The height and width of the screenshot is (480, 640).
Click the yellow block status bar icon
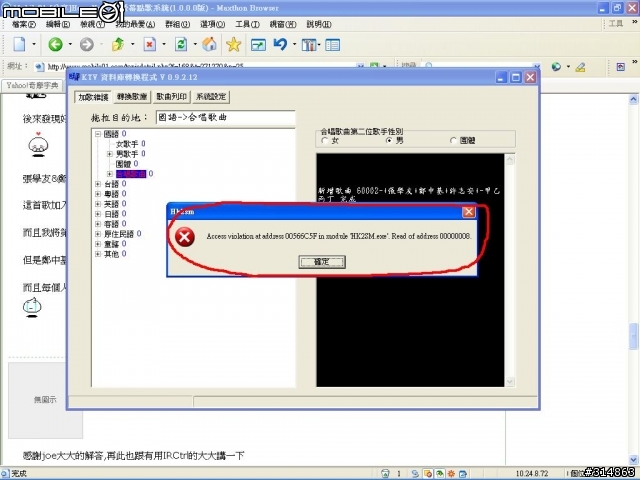(428, 473)
